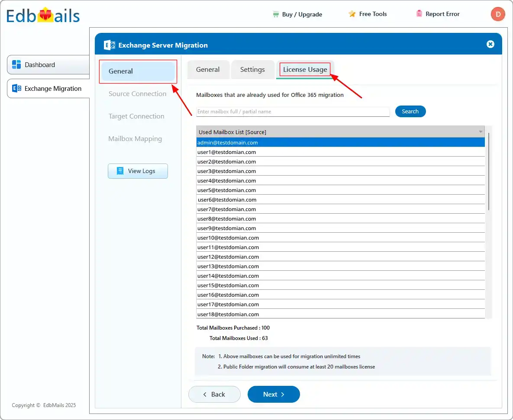The width and height of the screenshot is (513, 420).
Task: Switch to the General tab
Action: [208, 70]
